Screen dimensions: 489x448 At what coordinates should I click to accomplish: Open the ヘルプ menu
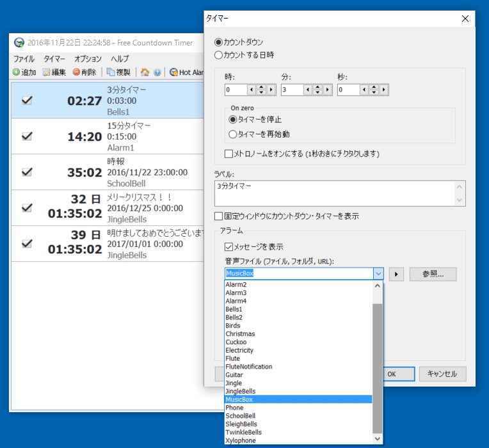pos(120,59)
